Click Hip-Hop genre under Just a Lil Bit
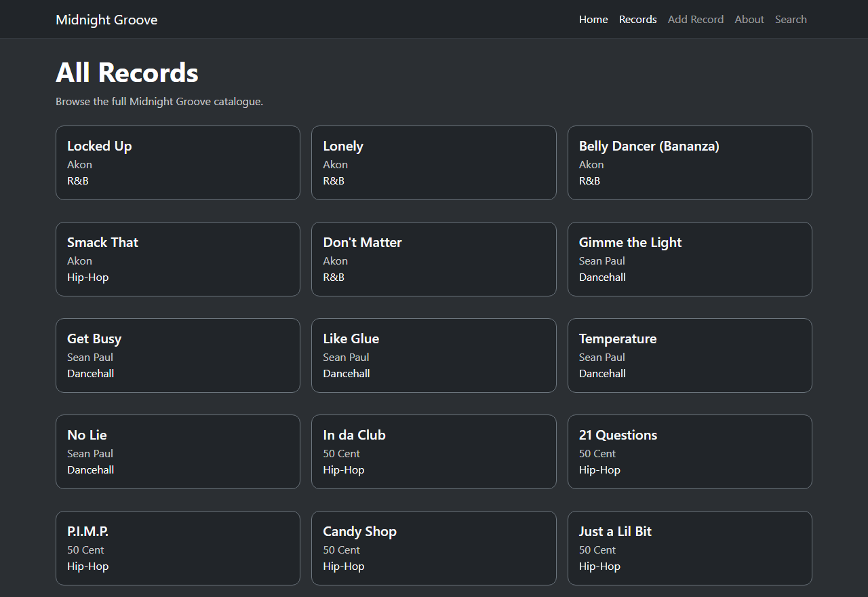Image resolution: width=868 pixels, height=597 pixels. pyautogui.click(x=599, y=566)
